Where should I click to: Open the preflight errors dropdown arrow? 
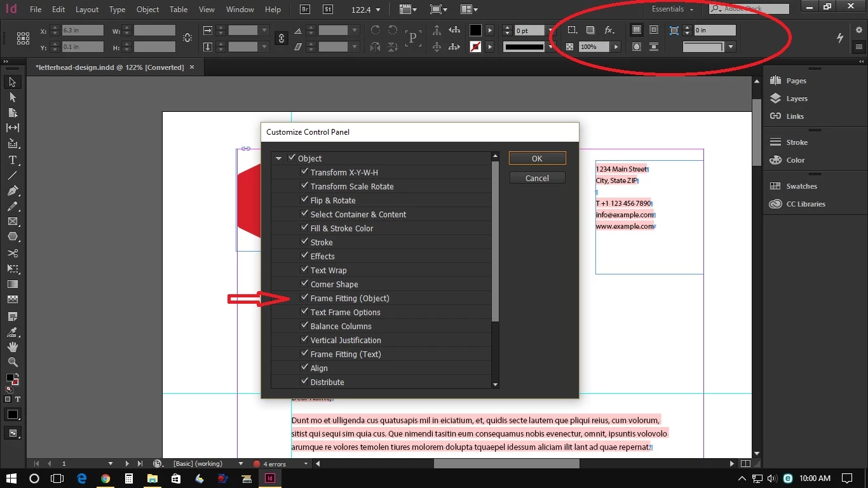point(306,464)
